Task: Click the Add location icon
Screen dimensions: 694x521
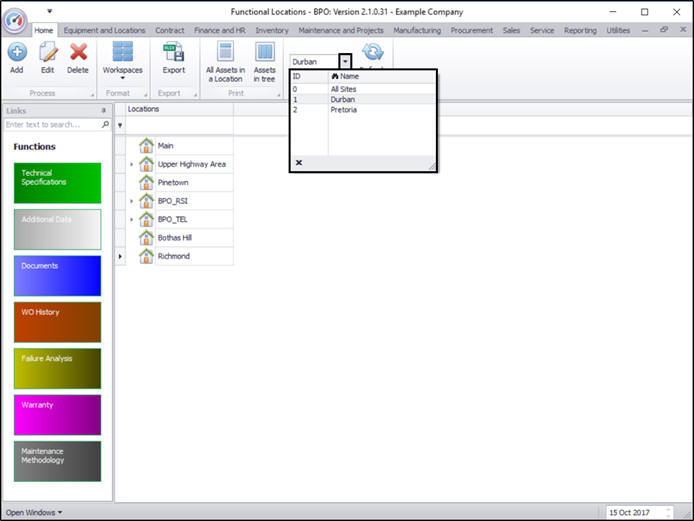Action: [17, 52]
